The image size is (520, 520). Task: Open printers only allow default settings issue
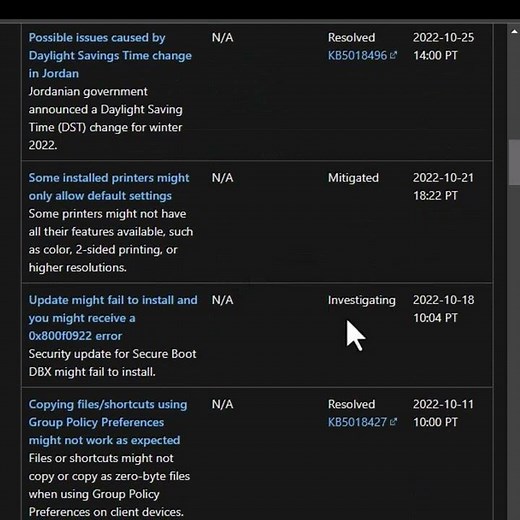pos(109,187)
